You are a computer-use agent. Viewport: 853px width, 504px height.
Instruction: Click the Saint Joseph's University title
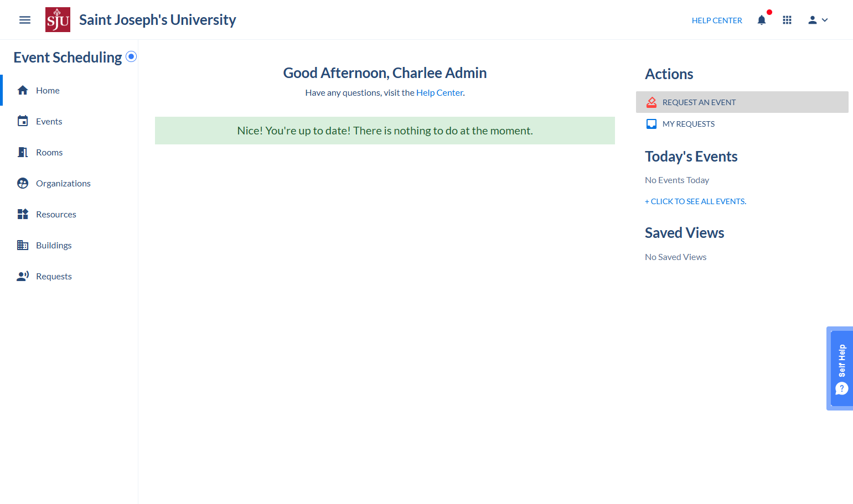(x=158, y=20)
